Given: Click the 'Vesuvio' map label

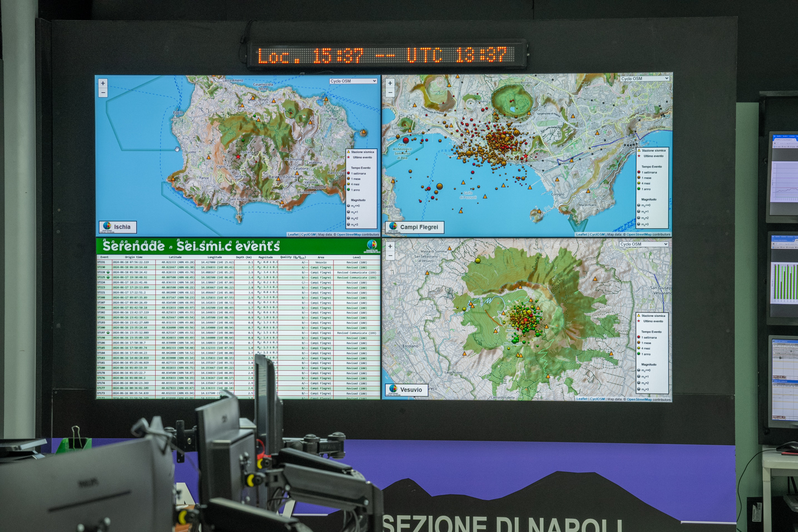Looking at the screenshot, I should tap(412, 390).
